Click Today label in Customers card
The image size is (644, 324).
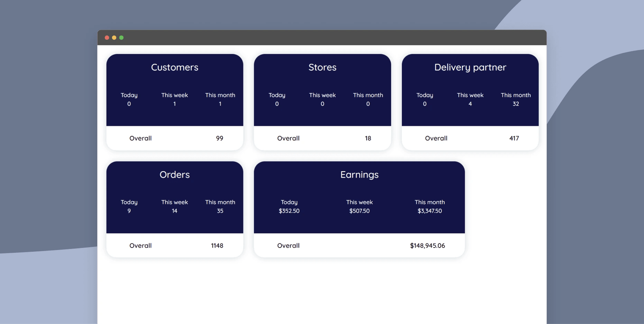[x=129, y=95]
